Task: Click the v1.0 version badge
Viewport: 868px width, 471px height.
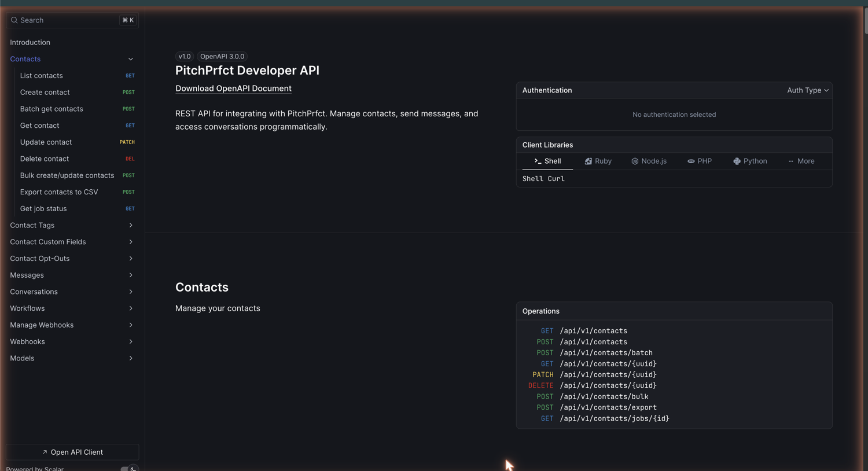Action: tap(185, 56)
